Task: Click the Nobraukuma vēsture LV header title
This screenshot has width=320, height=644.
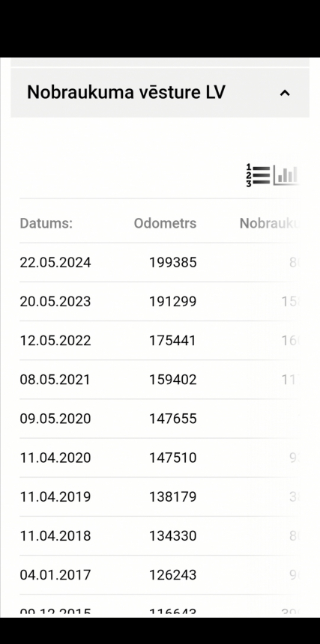Action: pyautogui.click(x=126, y=92)
